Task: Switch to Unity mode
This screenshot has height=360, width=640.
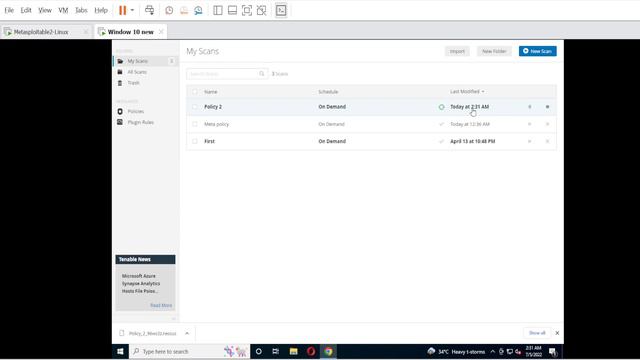Action: point(262,11)
